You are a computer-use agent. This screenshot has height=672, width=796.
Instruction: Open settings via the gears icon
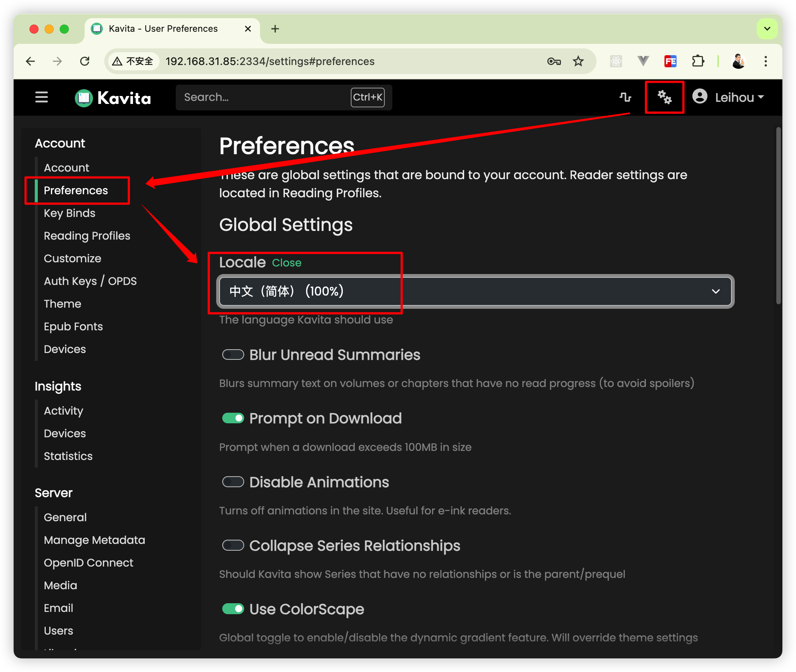click(x=664, y=97)
